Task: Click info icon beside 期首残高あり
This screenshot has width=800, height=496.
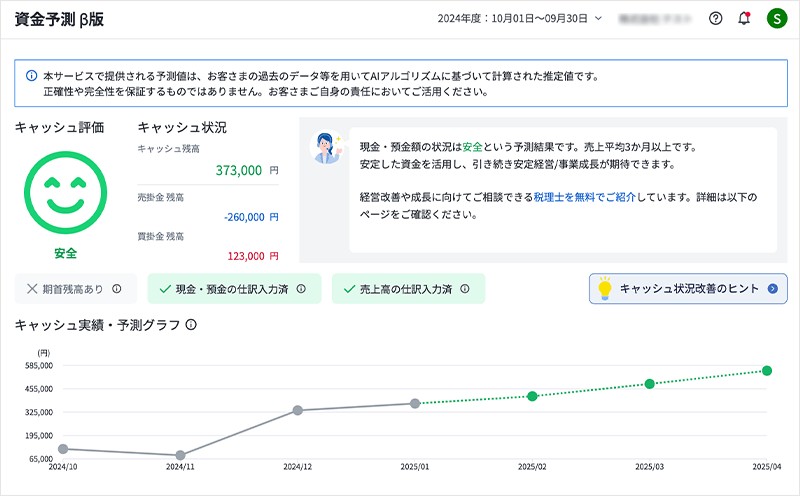Action: (x=117, y=289)
